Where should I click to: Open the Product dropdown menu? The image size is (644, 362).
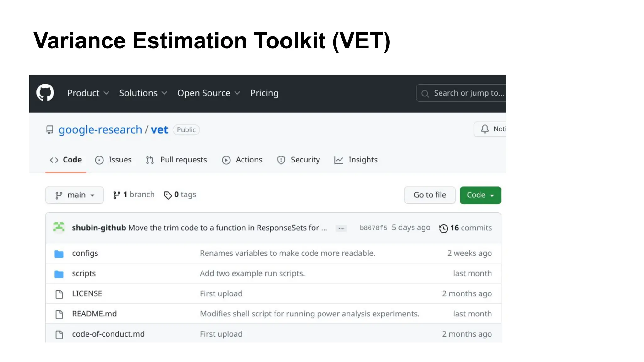(x=88, y=93)
